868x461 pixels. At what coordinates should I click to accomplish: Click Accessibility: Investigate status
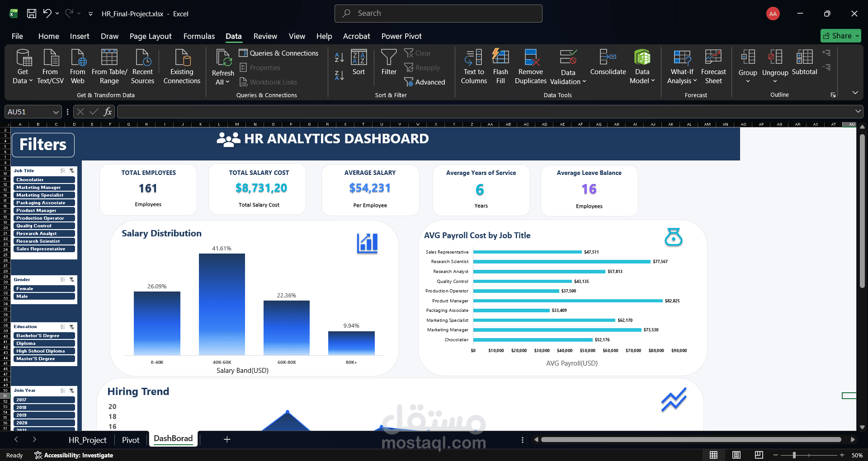point(74,455)
